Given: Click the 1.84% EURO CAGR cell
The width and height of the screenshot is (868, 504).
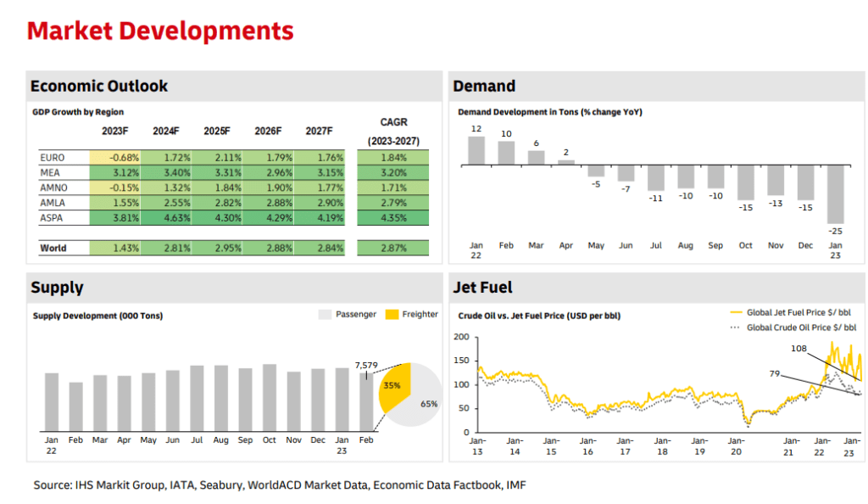Looking at the screenshot, I should click(x=393, y=158).
